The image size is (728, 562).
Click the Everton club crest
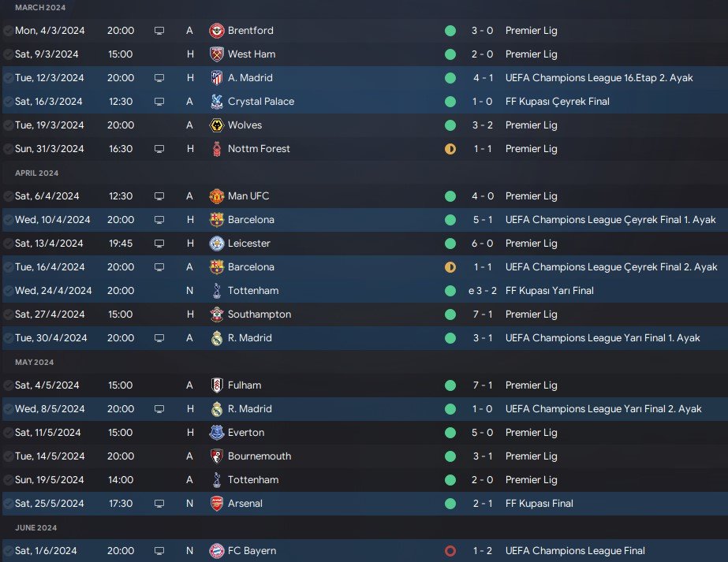(216, 433)
